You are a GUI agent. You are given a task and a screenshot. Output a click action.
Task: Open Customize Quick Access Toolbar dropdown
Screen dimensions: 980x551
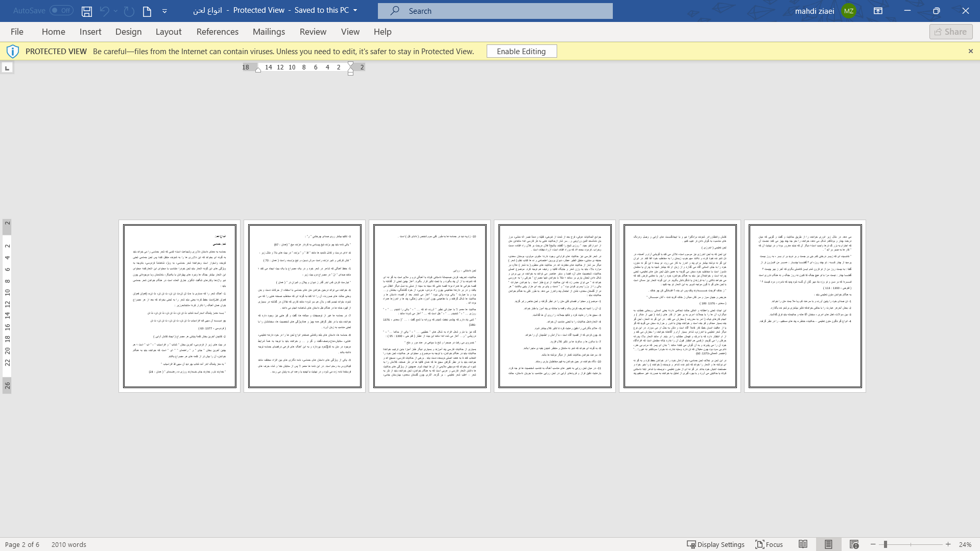click(164, 11)
